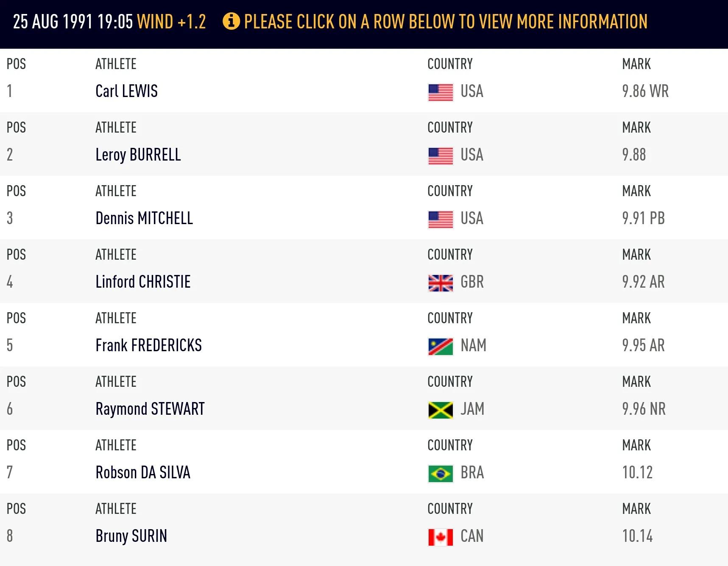Click the 9.86 WR mark
Image resolution: width=728 pixels, height=566 pixels.
click(645, 92)
